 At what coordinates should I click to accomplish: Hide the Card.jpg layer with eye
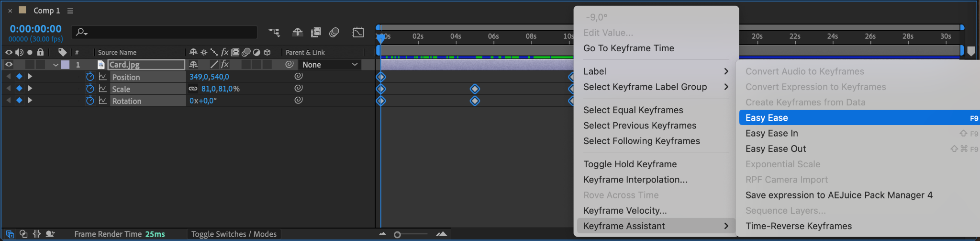point(9,64)
